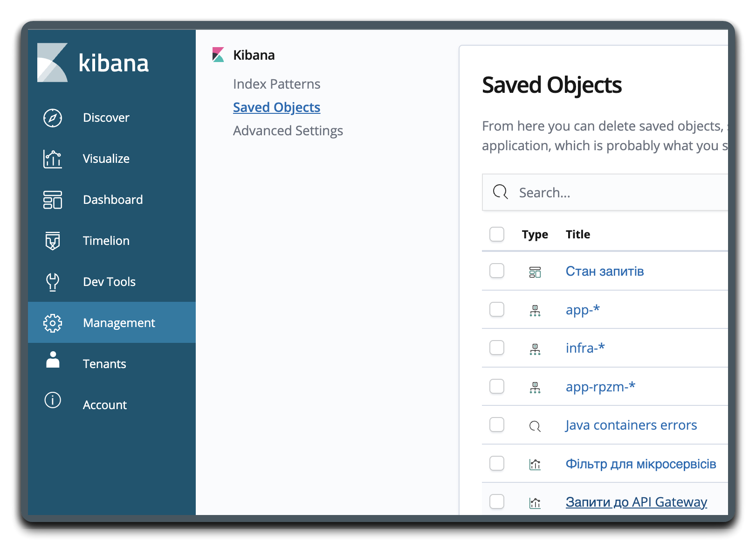Open the app-* index pattern
The height and width of the screenshot is (543, 756).
click(x=583, y=310)
